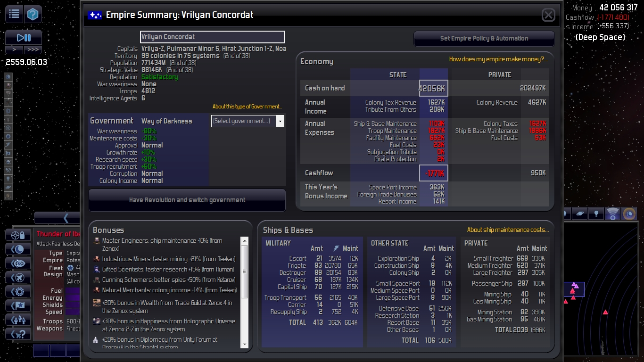The width and height of the screenshot is (644, 362).
Task: Click the state cash on hand value 42056K
Action: point(433,88)
